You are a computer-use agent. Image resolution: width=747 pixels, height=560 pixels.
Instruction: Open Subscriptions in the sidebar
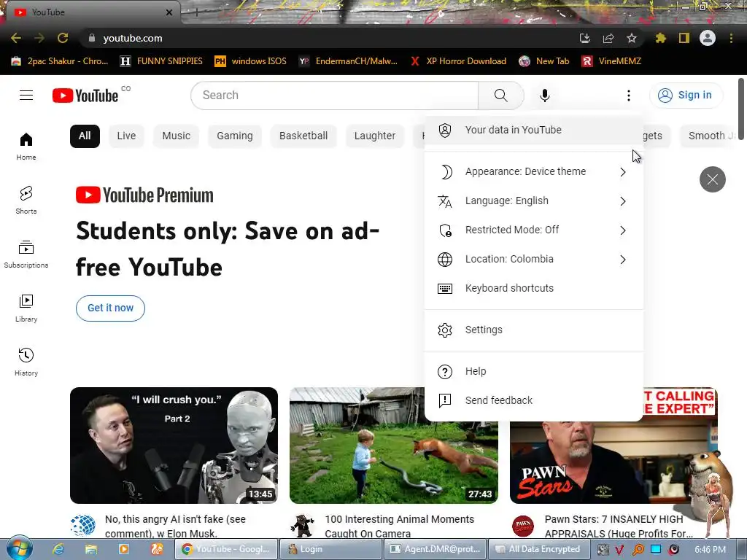click(x=26, y=254)
